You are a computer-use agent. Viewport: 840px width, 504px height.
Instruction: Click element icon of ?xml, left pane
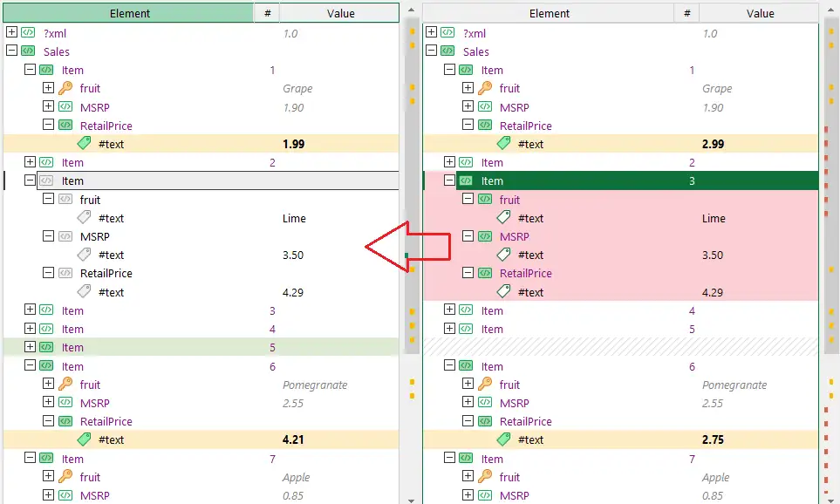[x=28, y=32]
